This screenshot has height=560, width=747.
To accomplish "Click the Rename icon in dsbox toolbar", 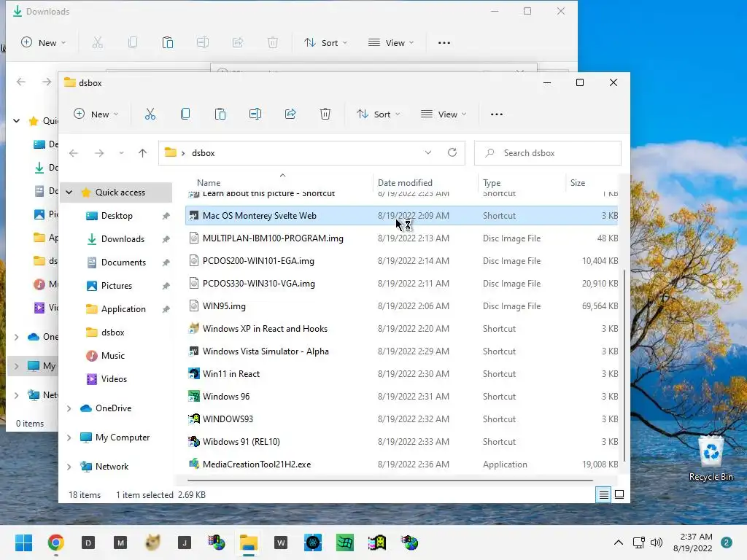I will [x=255, y=114].
